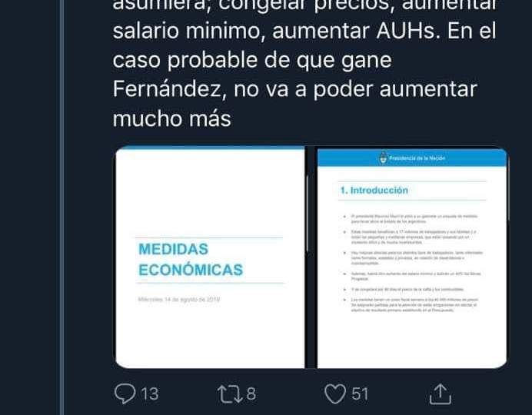This screenshot has width=532, height=415.
Task: Click the 'mucho más' line of the tweet
Action: point(171,118)
